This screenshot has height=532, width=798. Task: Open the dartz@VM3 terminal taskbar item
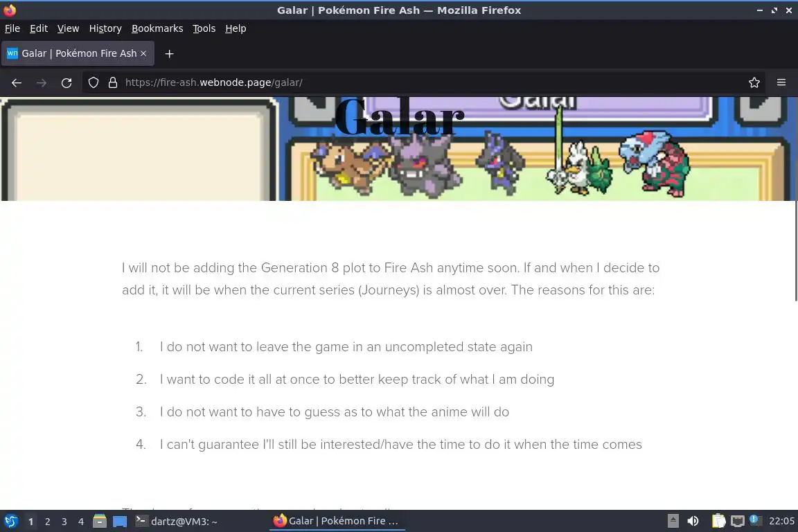point(177,522)
